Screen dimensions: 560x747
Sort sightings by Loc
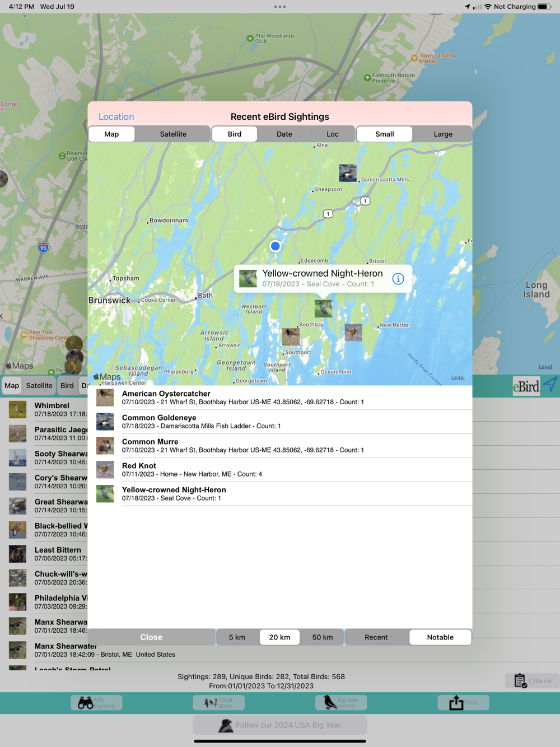(x=333, y=134)
